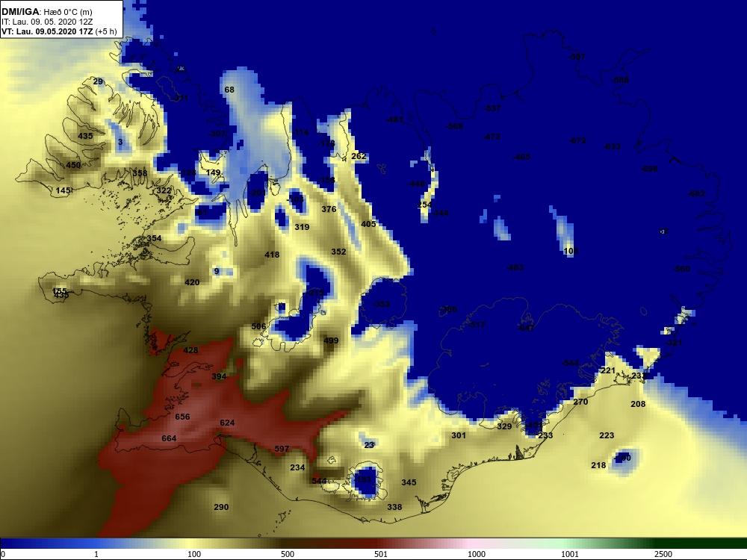747x560 pixels.
Task: Click the color scale label 100
Action: [x=194, y=554]
